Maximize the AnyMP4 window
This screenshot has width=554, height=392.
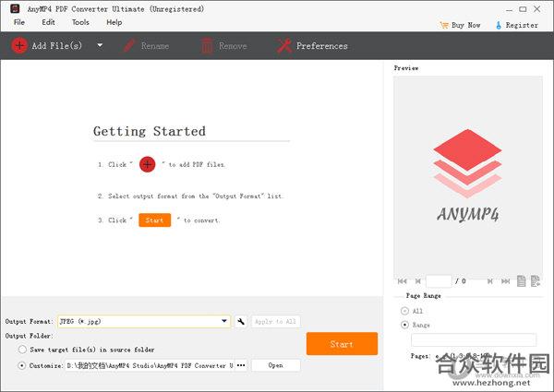[523, 9]
